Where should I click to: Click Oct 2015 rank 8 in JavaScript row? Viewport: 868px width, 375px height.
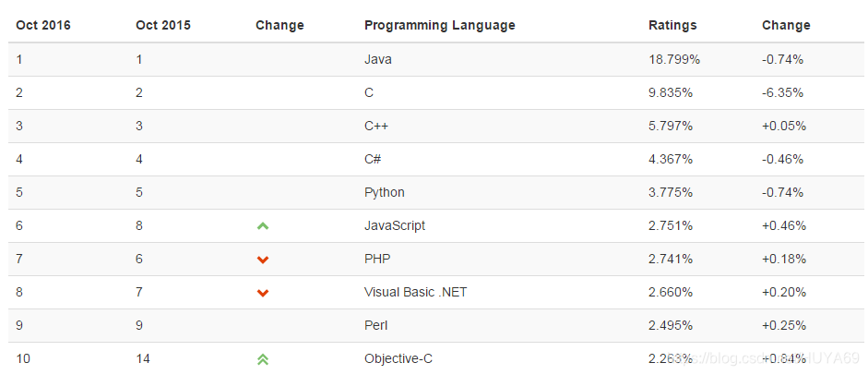139,225
